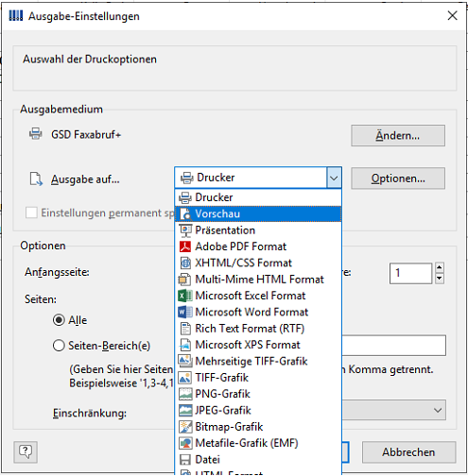Click the Ändern... button
This screenshot has width=468, height=476.
click(398, 136)
